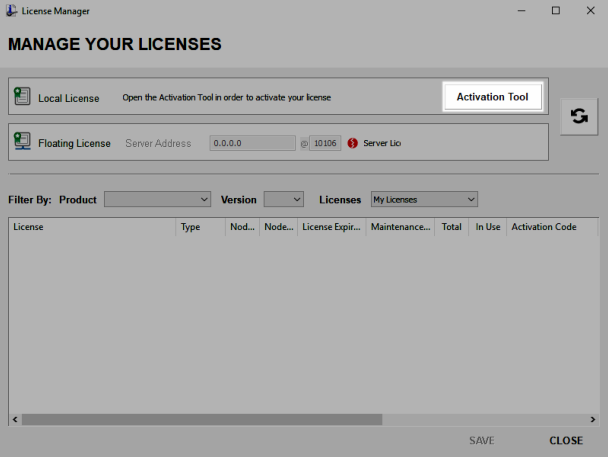Click the horizontal scrollbar thumb

pos(202,419)
